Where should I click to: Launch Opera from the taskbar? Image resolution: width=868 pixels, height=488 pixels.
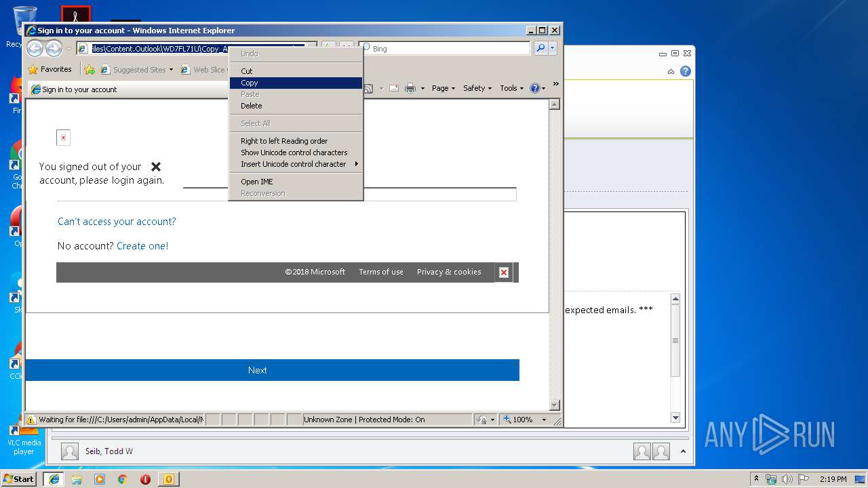click(145, 479)
